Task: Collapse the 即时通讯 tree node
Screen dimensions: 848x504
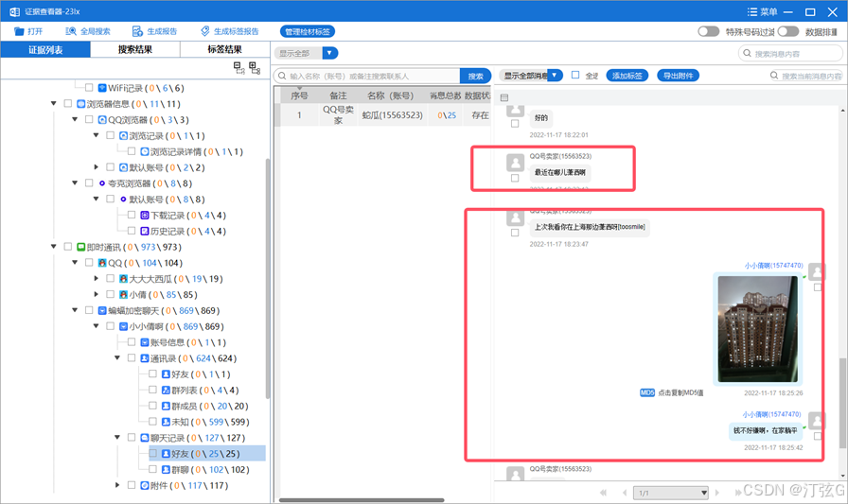Action: [x=54, y=247]
